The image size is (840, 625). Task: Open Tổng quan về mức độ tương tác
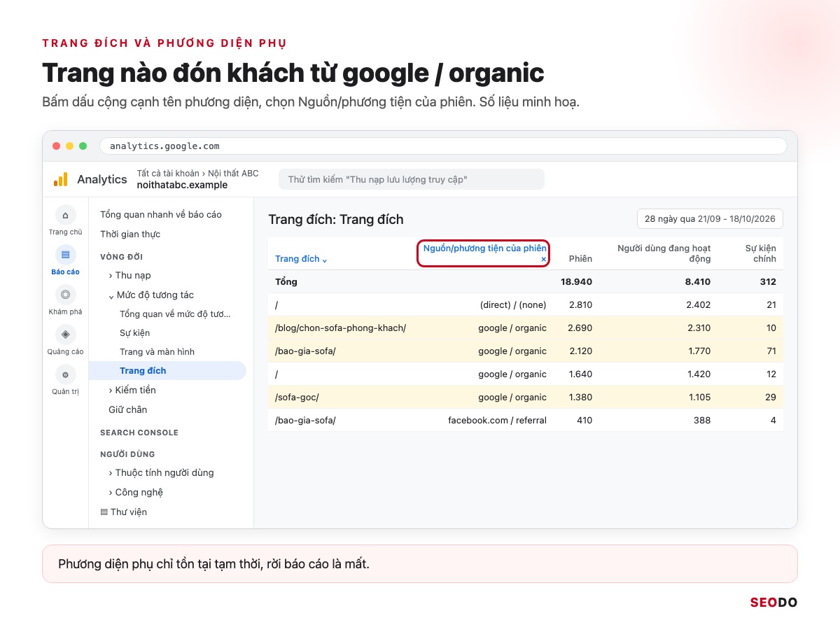[175, 314]
